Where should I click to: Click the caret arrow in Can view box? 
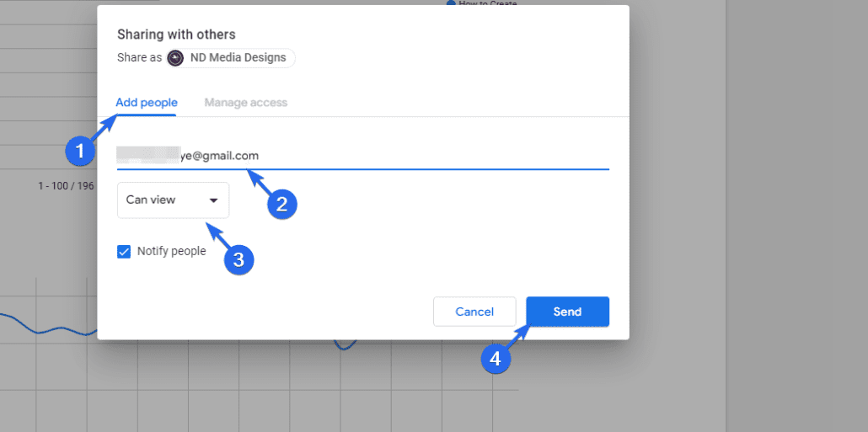[213, 200]
